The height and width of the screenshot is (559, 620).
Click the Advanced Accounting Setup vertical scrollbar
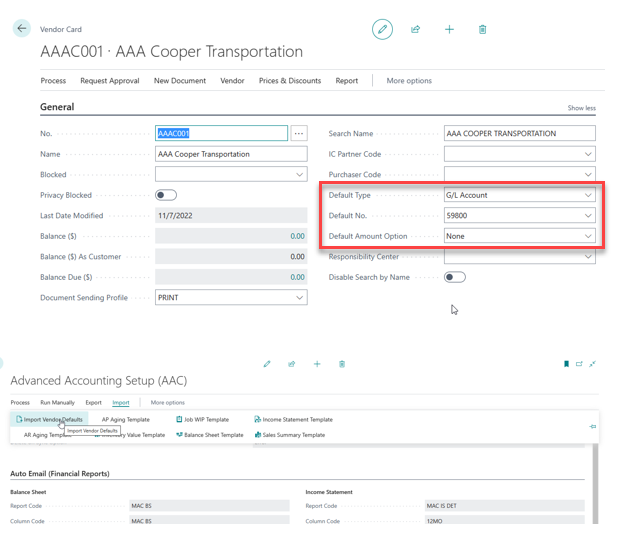tap(595, 483)
